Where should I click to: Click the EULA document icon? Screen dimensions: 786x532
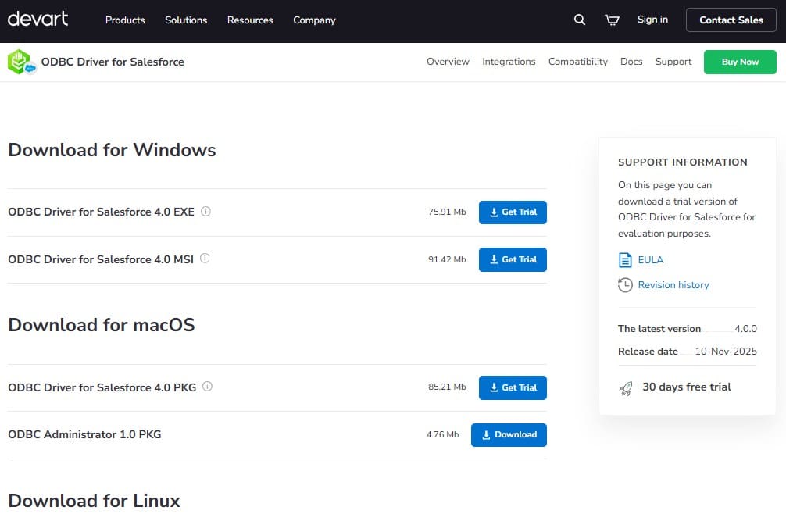[x=624, y=259]
